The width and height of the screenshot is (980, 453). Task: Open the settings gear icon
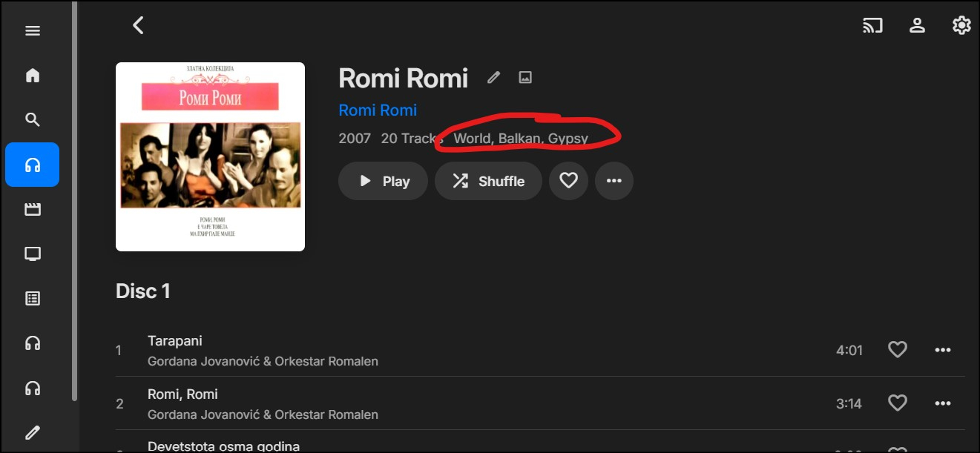[x=961, y=25]
